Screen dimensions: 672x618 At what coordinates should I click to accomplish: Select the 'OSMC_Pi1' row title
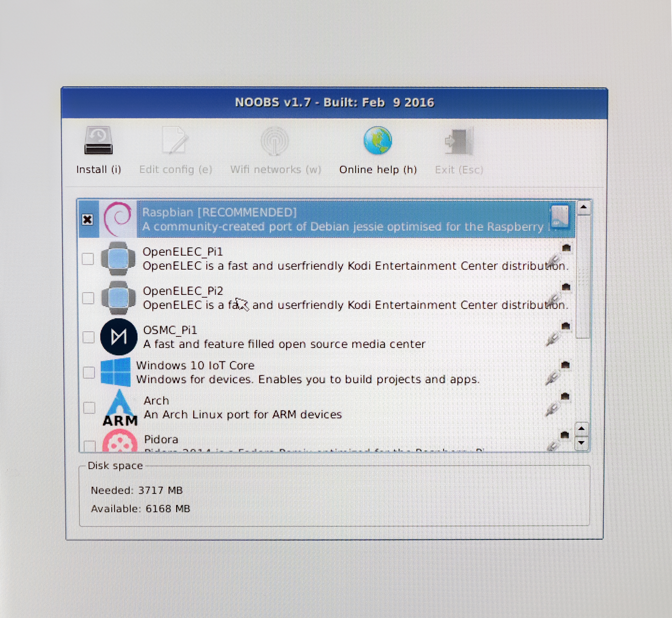[x=170, y=330]
